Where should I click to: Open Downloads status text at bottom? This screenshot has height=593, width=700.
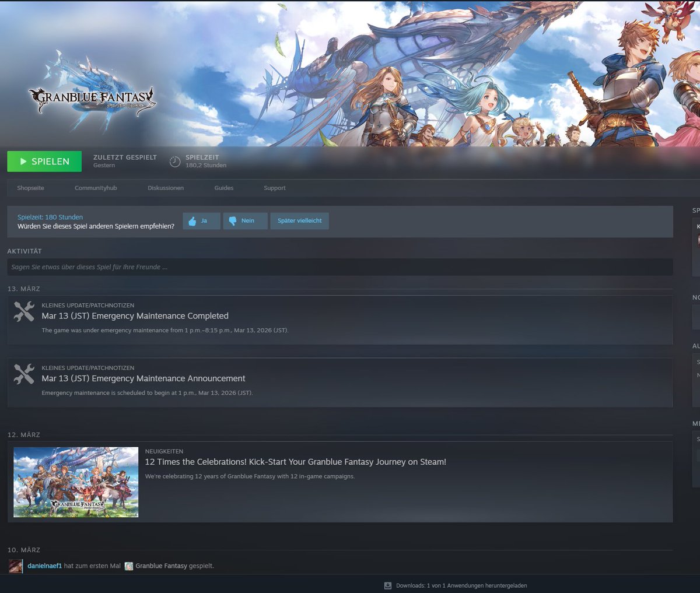click(461, 585)
